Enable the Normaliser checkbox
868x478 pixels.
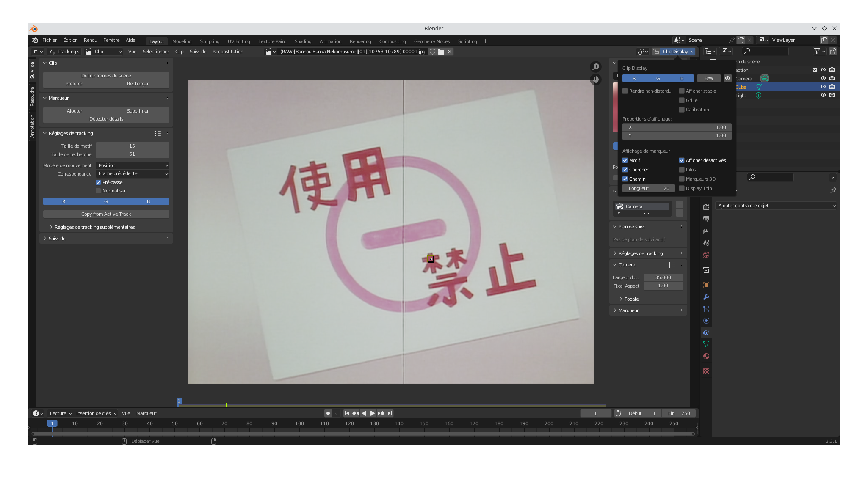(98, 191)
